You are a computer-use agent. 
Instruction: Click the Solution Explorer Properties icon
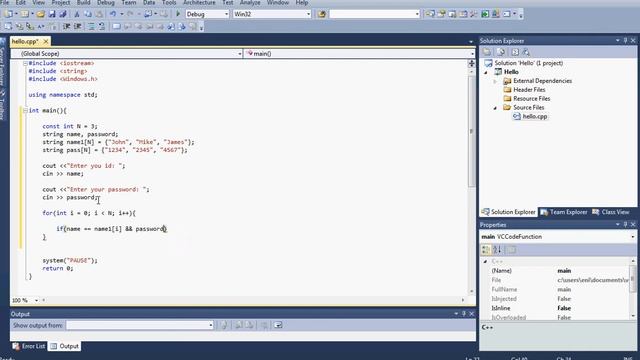(487, 52)
